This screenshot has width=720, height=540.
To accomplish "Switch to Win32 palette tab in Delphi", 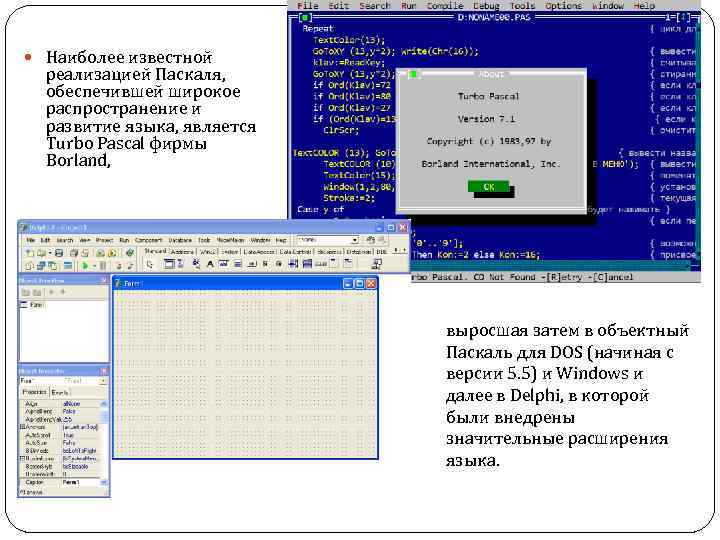I will click(x=207, y=252).
